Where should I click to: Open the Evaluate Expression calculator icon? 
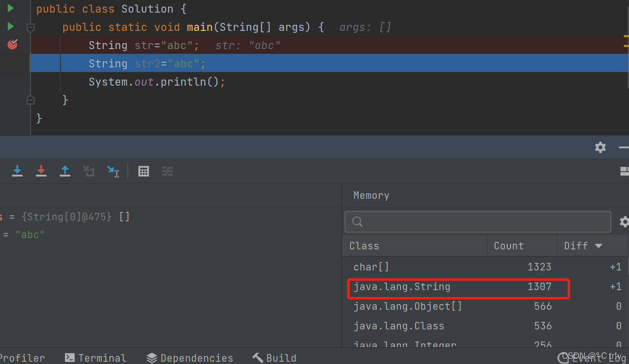click(144, 171)
